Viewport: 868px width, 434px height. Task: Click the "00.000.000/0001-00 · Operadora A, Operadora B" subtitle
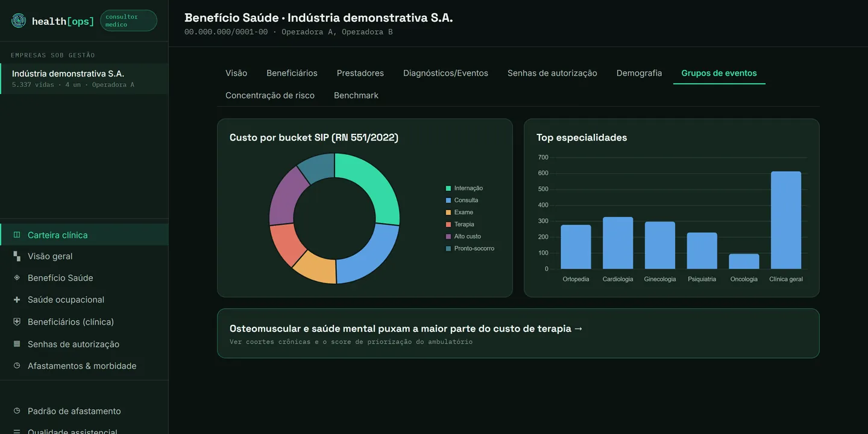click(289, 32)
